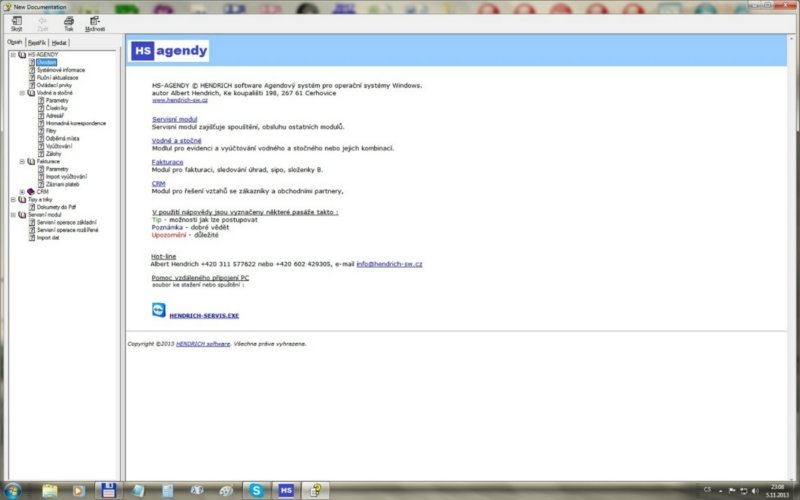800x500 pixels.
Task: Select Odběrná místa in the tree
Action: click(62, 138)
